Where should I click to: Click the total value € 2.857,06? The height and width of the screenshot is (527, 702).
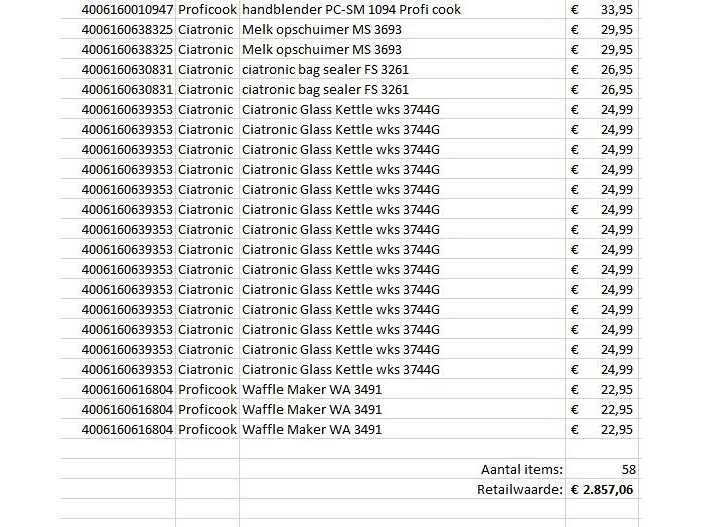(x=602, y=489)
